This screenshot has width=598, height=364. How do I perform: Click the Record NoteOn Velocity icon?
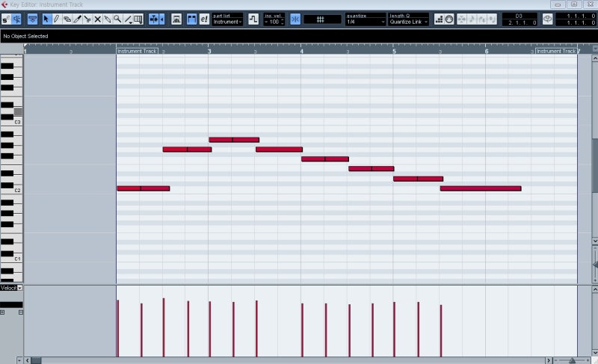click(482, 19)
